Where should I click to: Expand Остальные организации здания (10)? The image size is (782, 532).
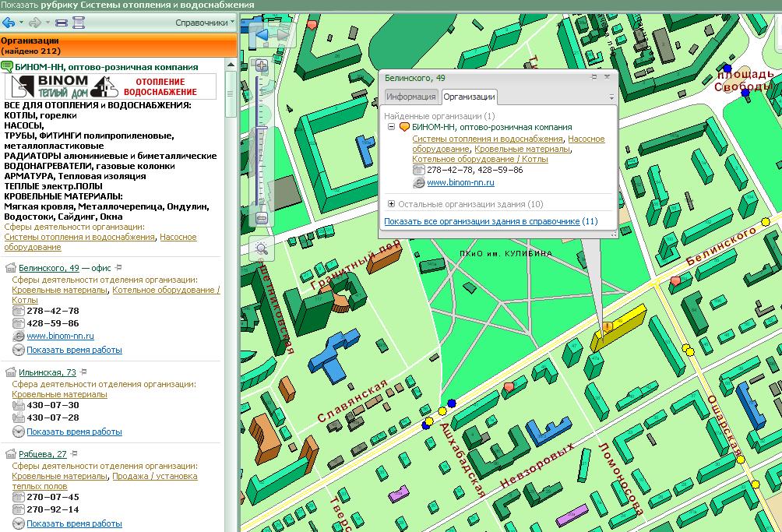[x=392, y=204]
